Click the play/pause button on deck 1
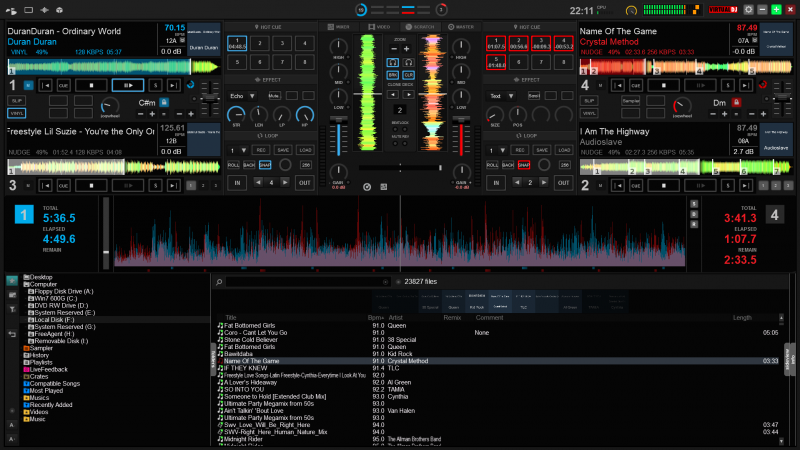The height and width of the screenshot is (450, 800). click(x=128, y=86)
